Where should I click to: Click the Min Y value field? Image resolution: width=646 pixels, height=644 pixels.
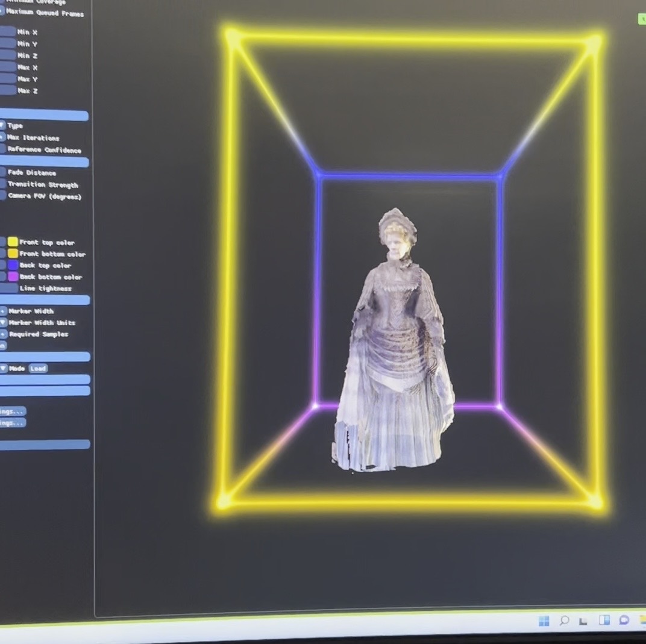click(x=7, y=43)
